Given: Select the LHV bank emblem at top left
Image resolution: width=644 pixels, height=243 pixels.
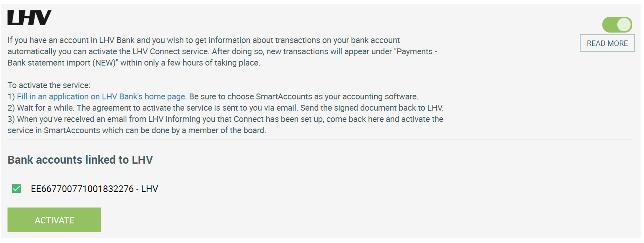Looking at the screenshot, I should 29,17.
